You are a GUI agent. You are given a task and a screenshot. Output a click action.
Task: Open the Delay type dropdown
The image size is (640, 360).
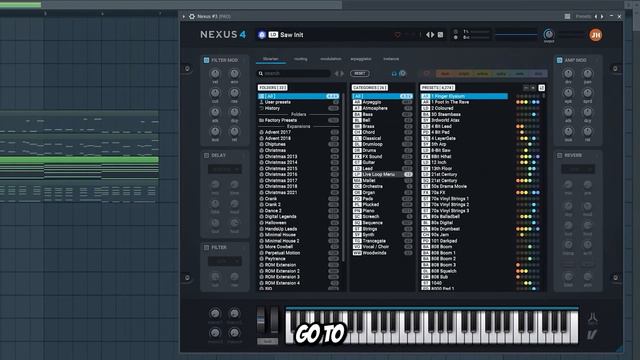point(224,169)
